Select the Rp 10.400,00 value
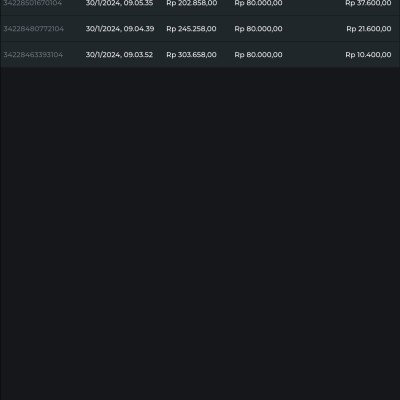This screenshot has height=400, width=400. click(368, 55)
